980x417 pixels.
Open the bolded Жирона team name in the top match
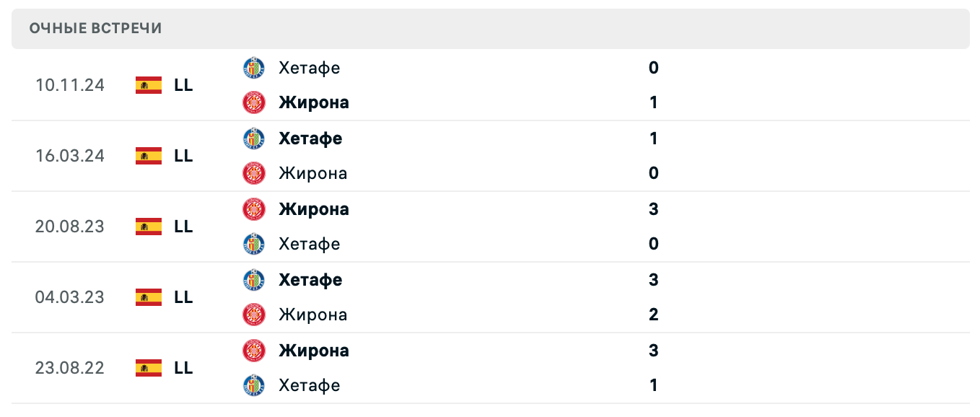click(315, 102)
